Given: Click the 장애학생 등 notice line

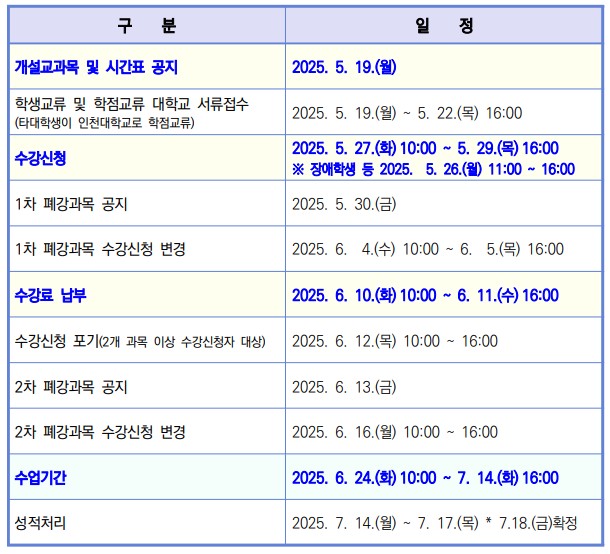Looking at the screenshot, I should coord(433,169).
